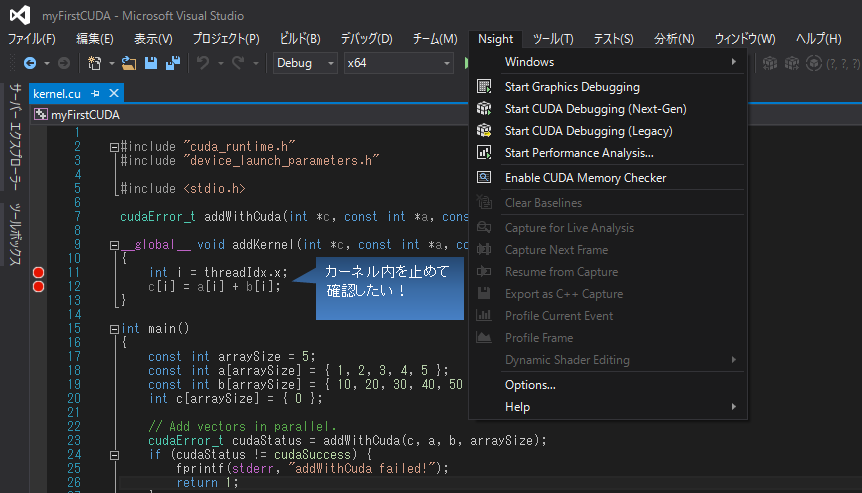Remove the breakpoint on line 12
The image size is (862, 493).
point(38,286)
